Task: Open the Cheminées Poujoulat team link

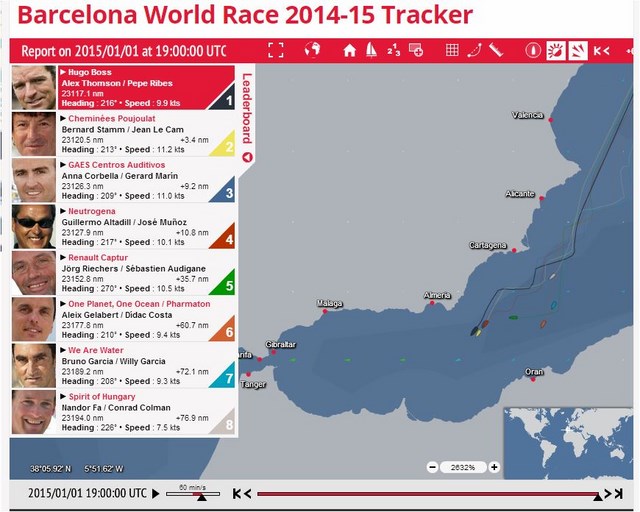Action: pos(112,118)
